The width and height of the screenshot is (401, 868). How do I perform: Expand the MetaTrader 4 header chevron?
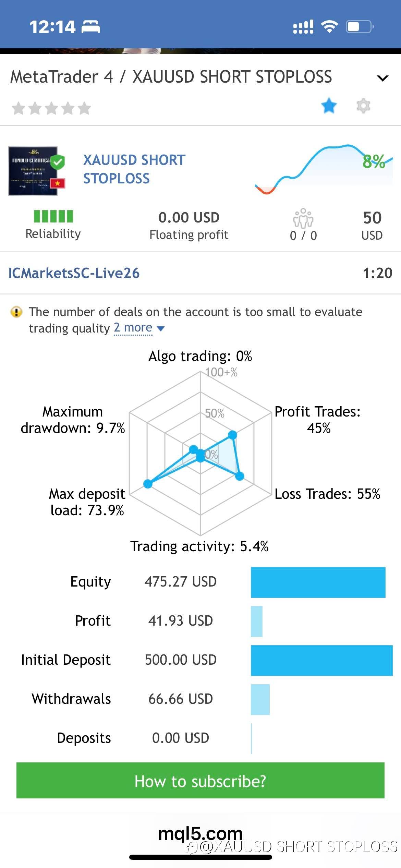[382, 78]
